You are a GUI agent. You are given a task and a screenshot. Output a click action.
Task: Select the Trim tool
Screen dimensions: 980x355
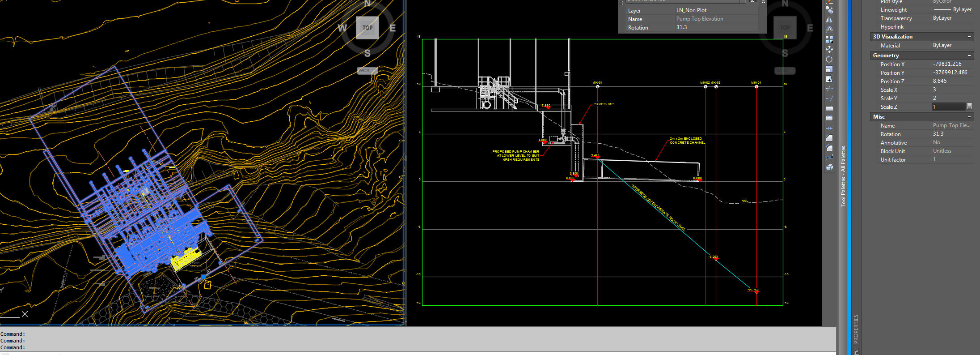click(x=829, y=89)
